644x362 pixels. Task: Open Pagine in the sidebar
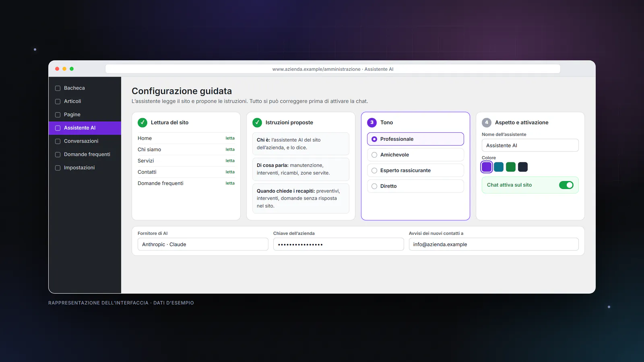(x=85, y=115)
